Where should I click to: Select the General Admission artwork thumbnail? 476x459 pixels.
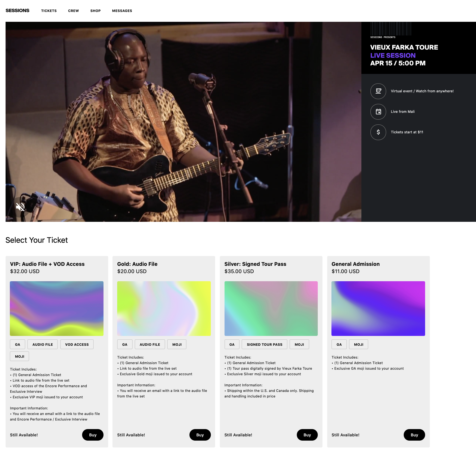[x=378, y=309]
